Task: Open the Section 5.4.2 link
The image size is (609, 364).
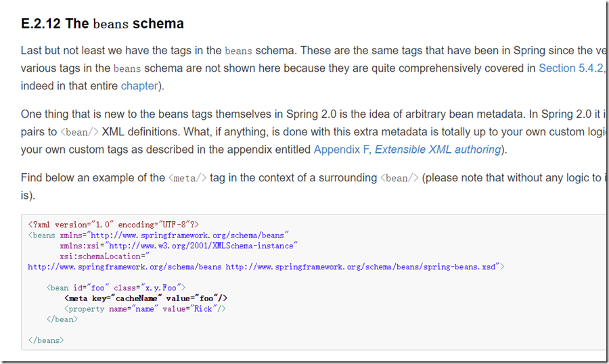Action: [572, 68]
